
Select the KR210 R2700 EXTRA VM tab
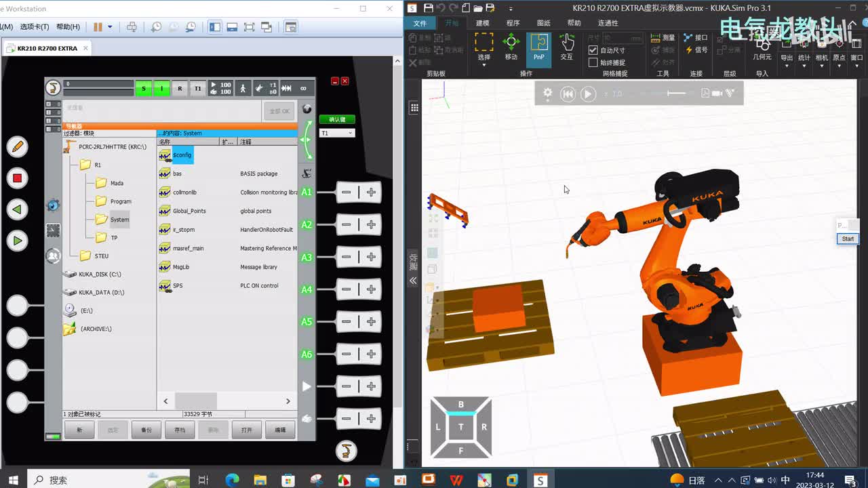click(47, 48)
